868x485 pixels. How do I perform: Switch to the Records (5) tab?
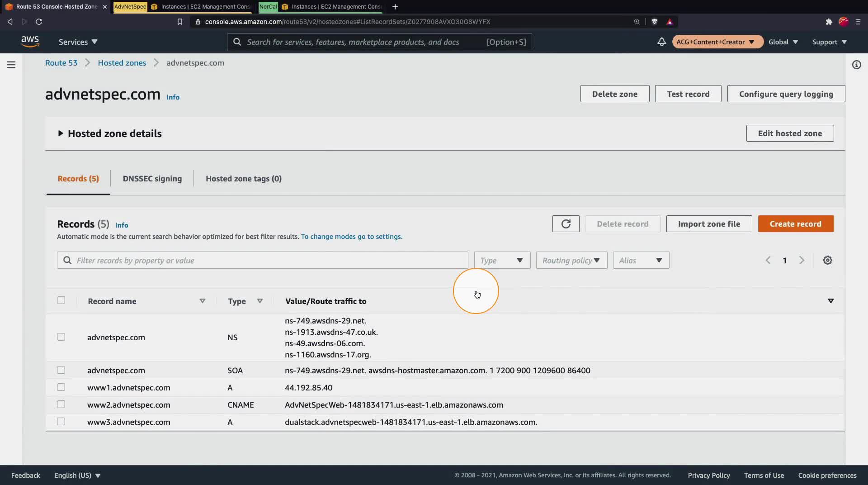(78, 179)
